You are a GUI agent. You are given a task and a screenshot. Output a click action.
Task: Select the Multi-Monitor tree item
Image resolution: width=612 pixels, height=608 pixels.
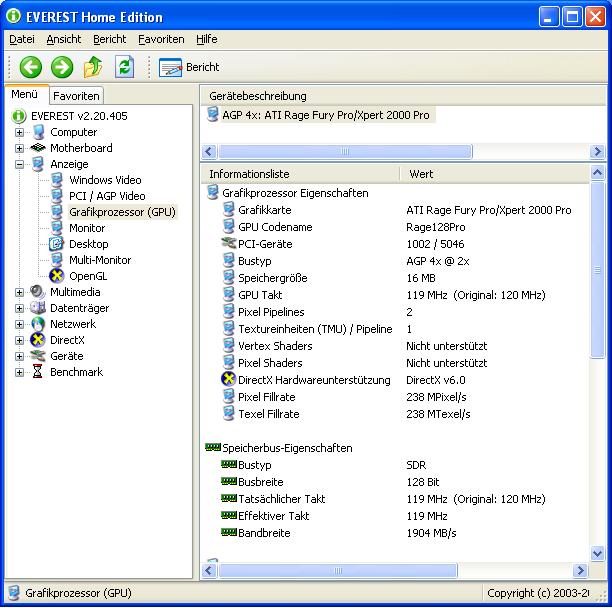tap(100, 260)
